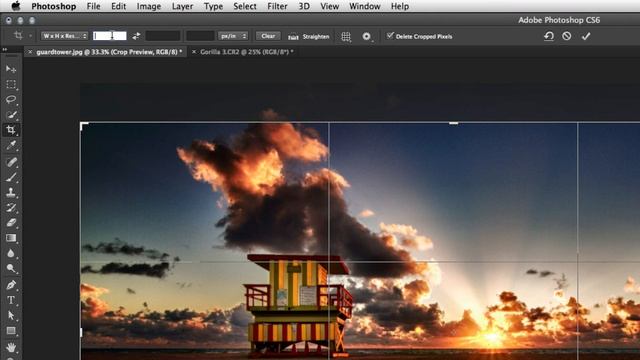Screen dimensions: 640x360
Task: Open the Image menu
Action: pyautogui.click(x=149, y=6)
